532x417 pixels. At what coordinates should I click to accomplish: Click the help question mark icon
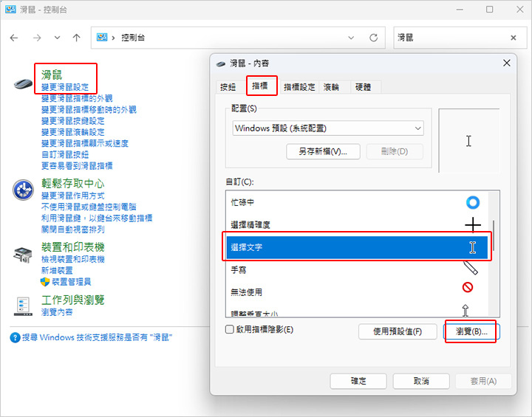pos(15,338)
